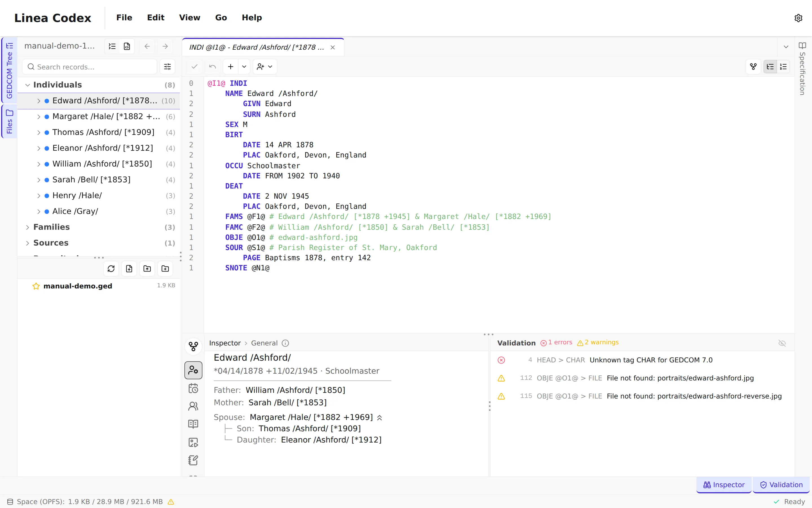Click the apply changes checkmark icon

(194, 67)
